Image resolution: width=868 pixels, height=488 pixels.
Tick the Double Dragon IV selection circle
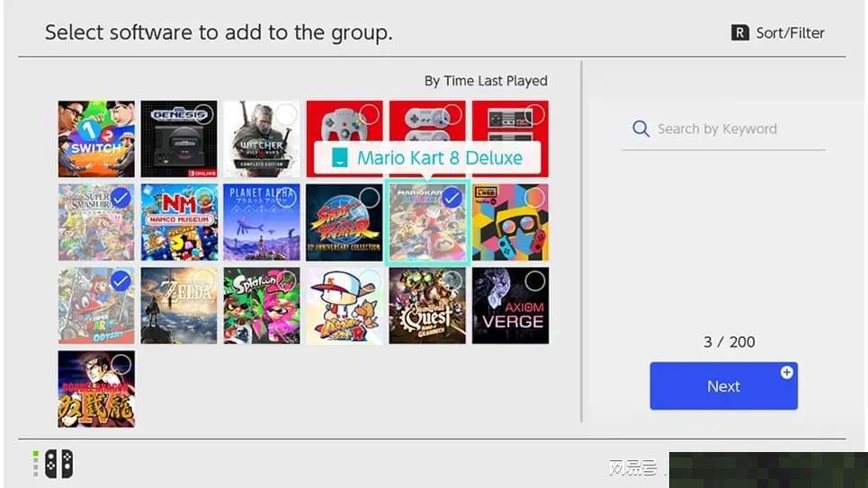pyautogui.click(x=121, y=364)
